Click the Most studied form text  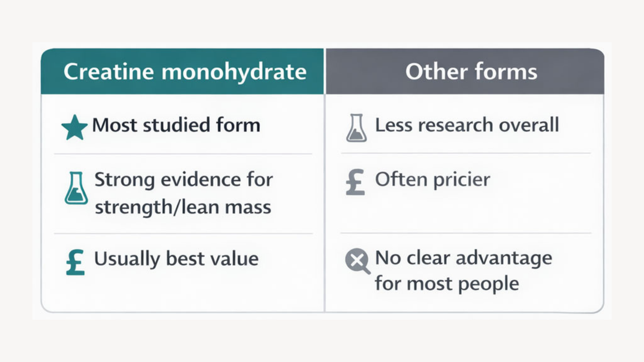[176, 125]
